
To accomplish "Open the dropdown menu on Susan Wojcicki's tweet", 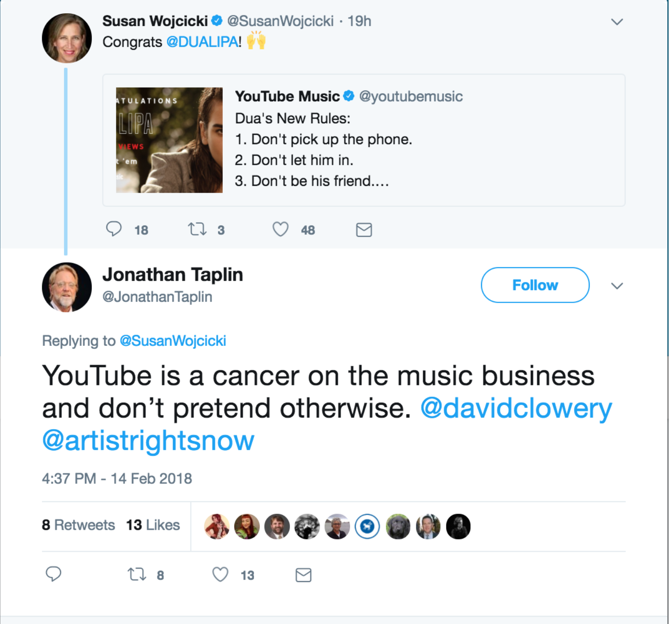I will (617, 21).
